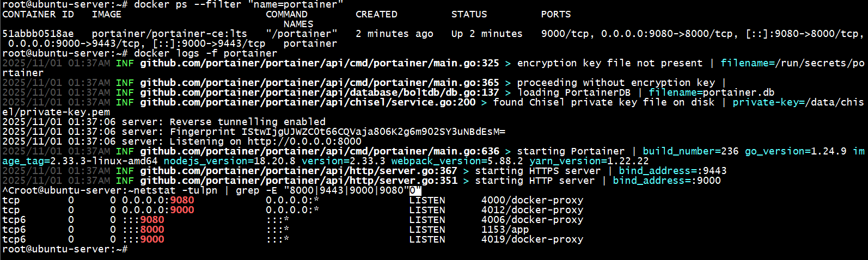Click the boltdb/db.go:137 log source
Viewport: 868px width, 260px height.
pyautogui.click(x=320, y=92)
